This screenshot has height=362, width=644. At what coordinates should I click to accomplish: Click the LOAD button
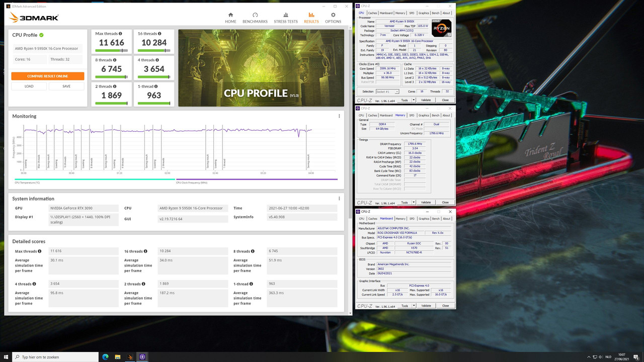[x=29, y=86]
